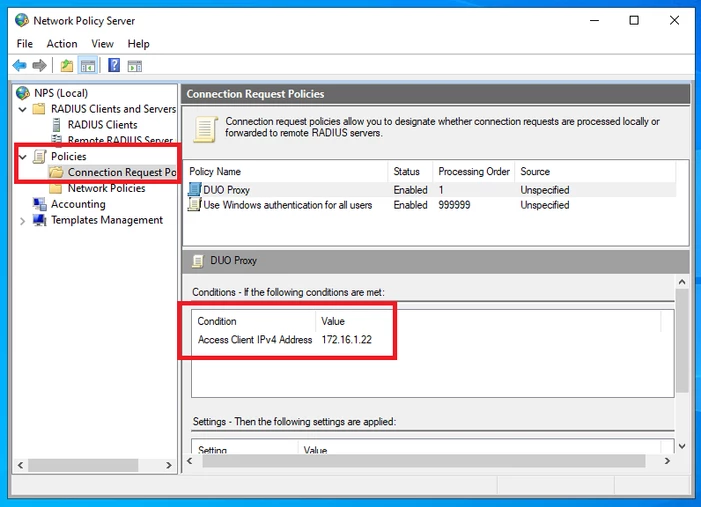Viewport: 701px width, 507px height.
Task: Open the blue Help question-mark icon
Action: tap(114, 65)
